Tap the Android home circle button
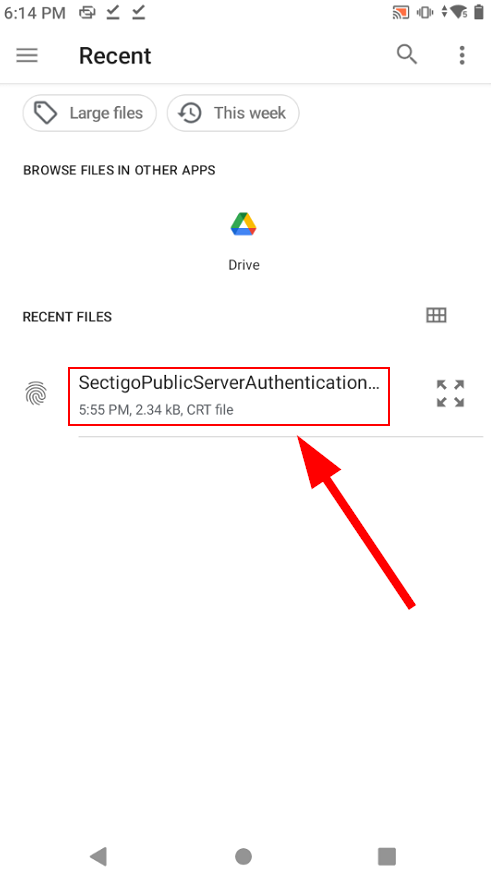 click(x=244, y=856)
